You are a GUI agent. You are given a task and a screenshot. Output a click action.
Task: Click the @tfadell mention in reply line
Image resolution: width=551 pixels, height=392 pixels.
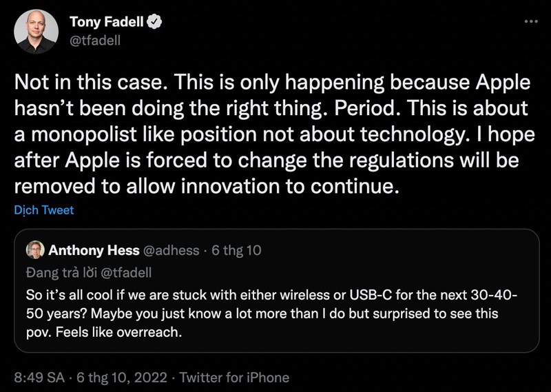pyautogui.click(x=126, y=272)
